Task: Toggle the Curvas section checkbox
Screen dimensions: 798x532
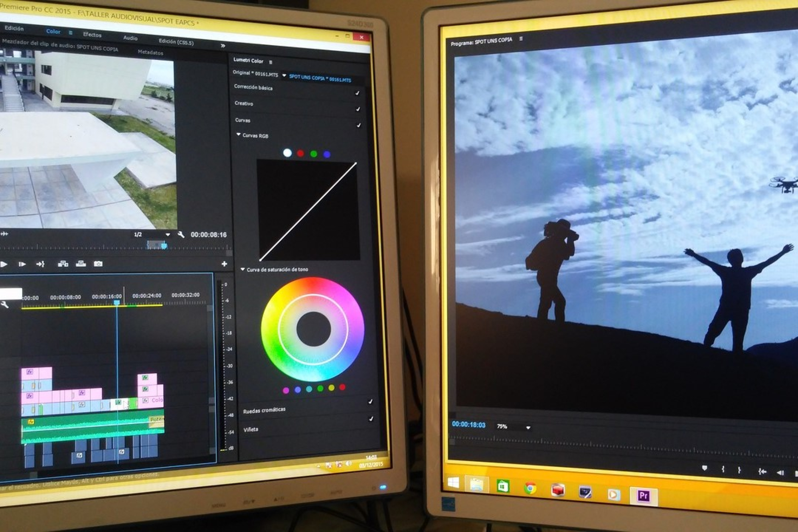Action: [359, 125]
